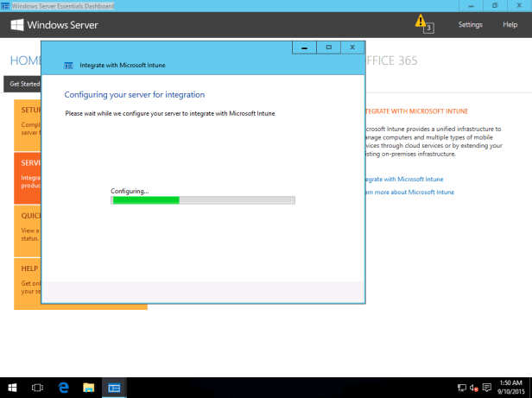Open File Explorer from the taskbar
532x398 pixels.
pyautogui.click(x=88, y=389)
